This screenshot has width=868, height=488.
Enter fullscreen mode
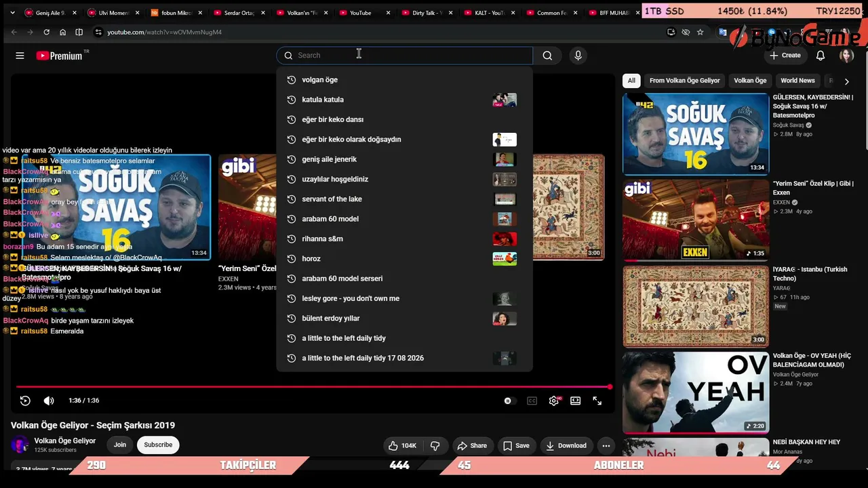[x=597, y=401]
